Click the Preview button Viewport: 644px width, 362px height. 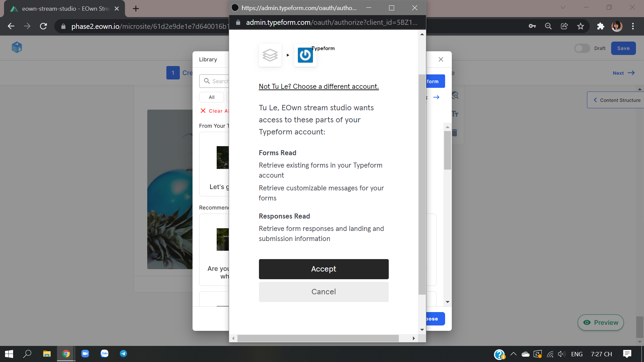point(601,322)
